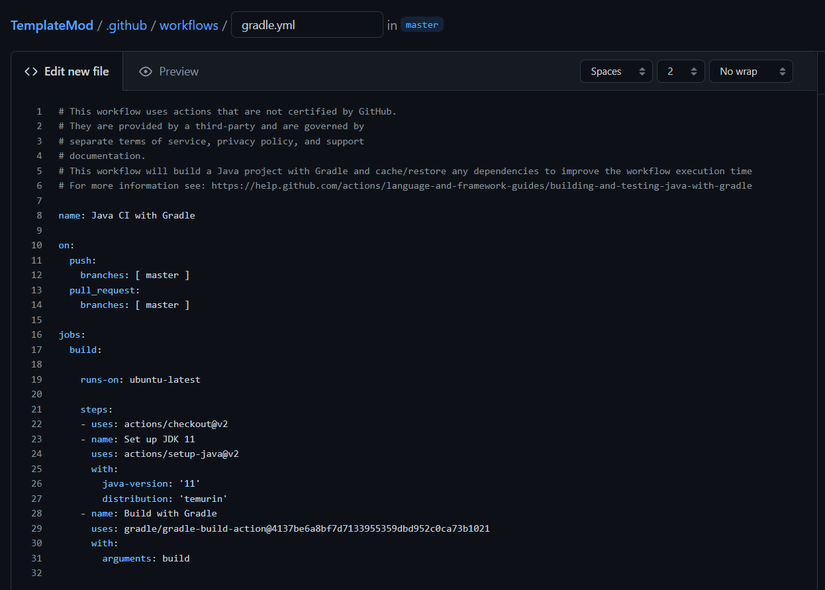The image size is (825, 590).
Task: Click the 'push:' key on line 11
Action: (x=83, y=261)
